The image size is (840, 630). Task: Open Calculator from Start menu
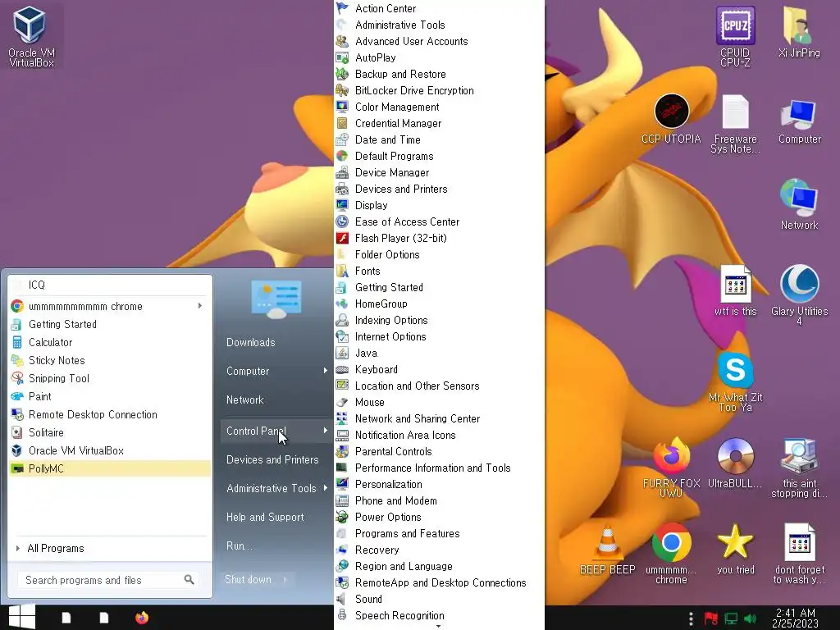tap(111, 342)
